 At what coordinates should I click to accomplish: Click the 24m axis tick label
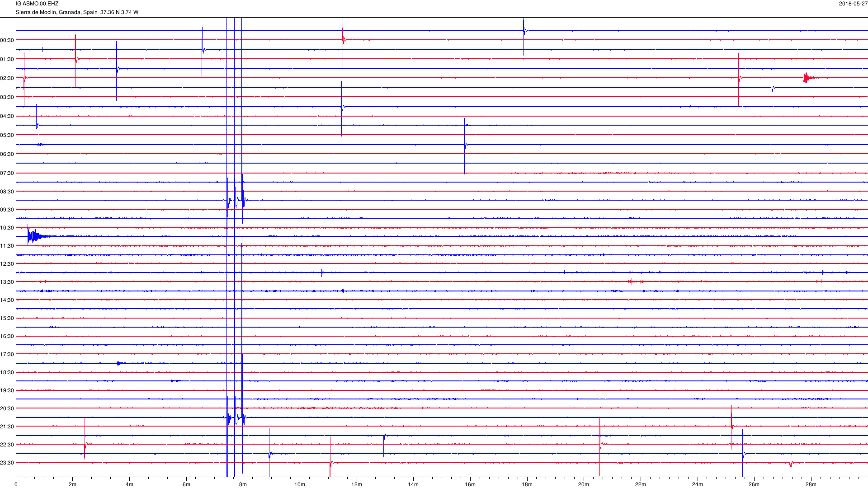pos(698,484)
